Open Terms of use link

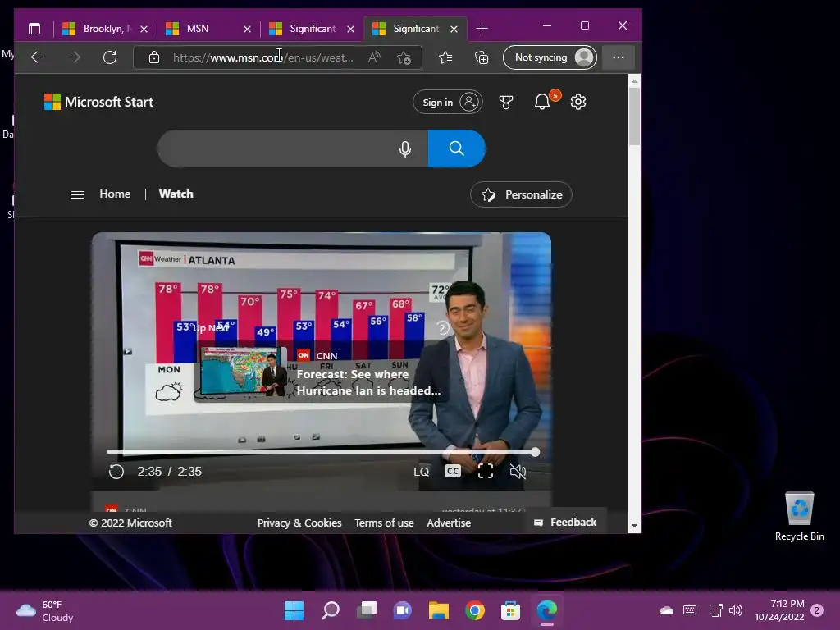click(x=384, y=523)
